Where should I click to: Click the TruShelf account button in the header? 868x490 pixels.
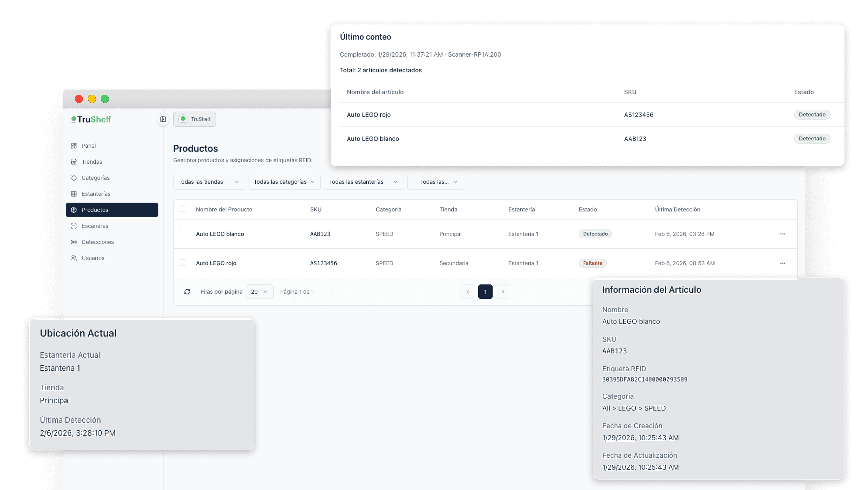[194, 119]
